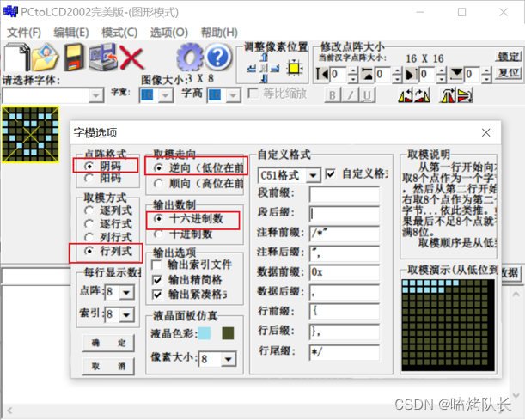Open the 点阵 per-line count dropdown
The height and width of the screenshot is (420, 525).
point(126,293)
